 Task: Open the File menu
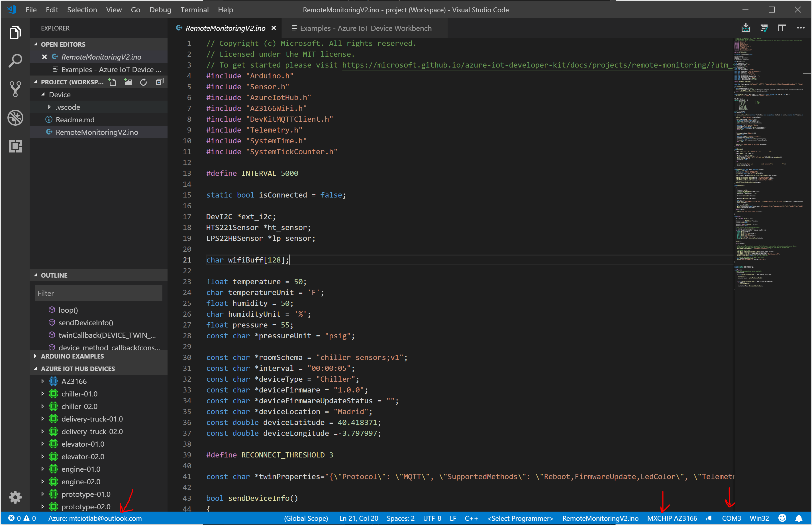click(31, 9)
